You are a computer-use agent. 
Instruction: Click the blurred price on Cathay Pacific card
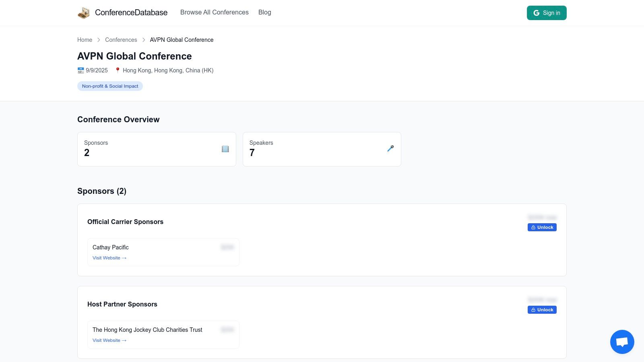pyautogui.click(x=227, y=247)
